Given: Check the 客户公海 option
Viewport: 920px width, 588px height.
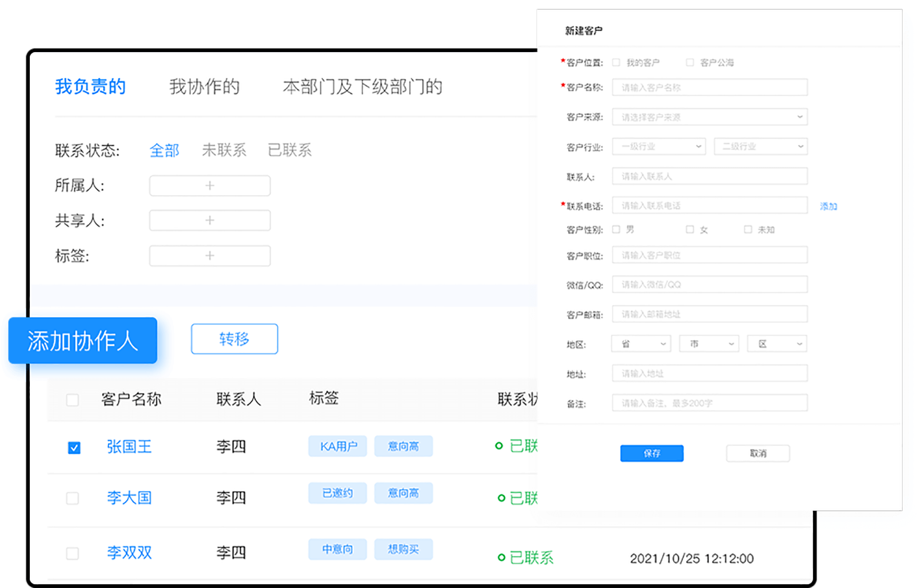Looking at the screenshot, I should [x=690, y=62].
